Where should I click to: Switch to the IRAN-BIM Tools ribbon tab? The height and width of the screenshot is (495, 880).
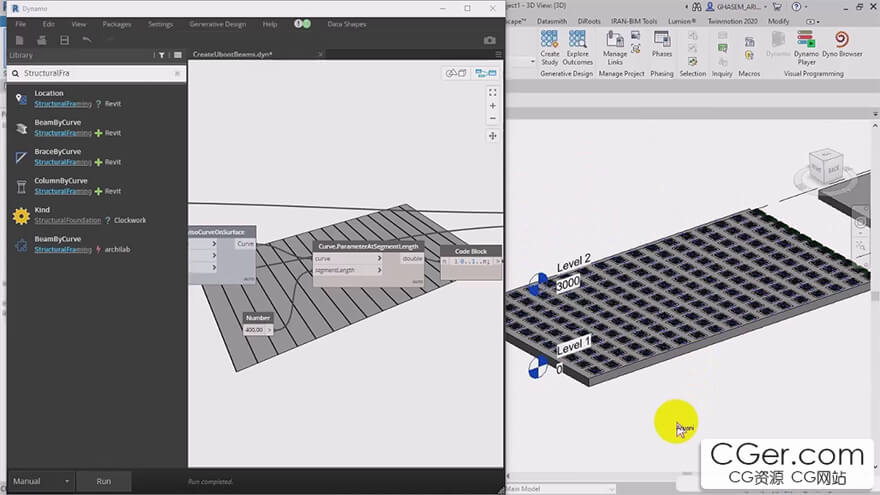click(634, 21)
